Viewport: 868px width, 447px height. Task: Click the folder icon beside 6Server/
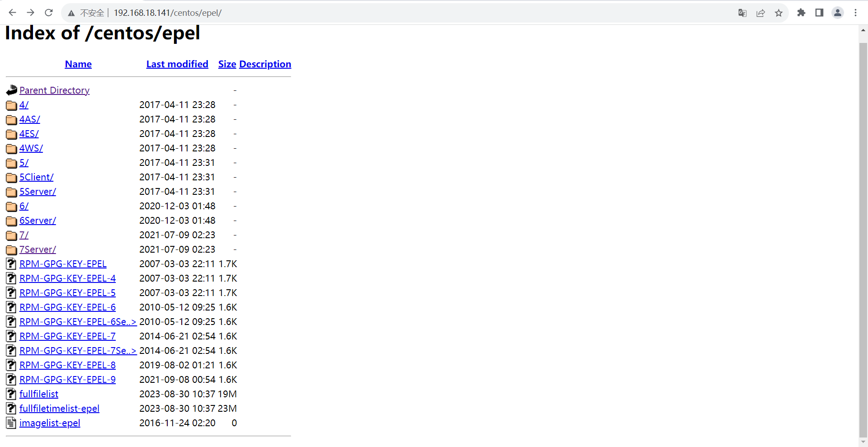click(12, 221)
